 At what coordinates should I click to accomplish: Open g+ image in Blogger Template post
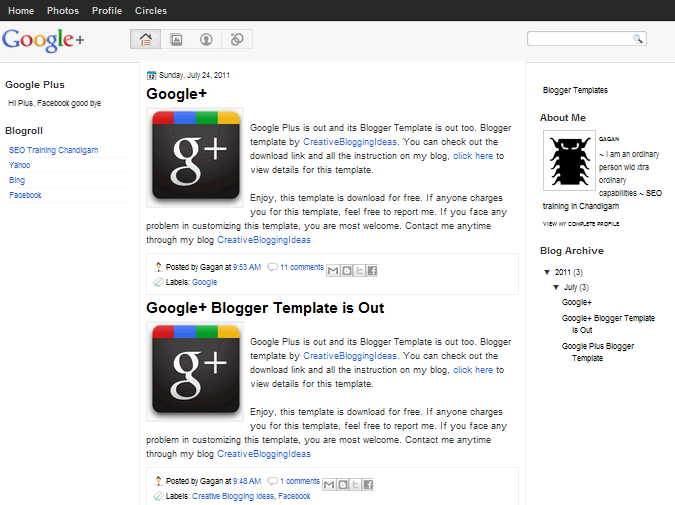tap(195, 371)
